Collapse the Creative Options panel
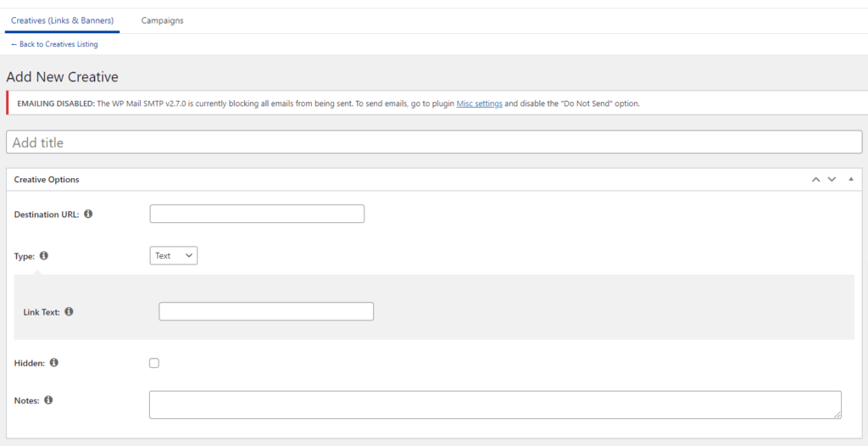 click(x=851, y=180)
